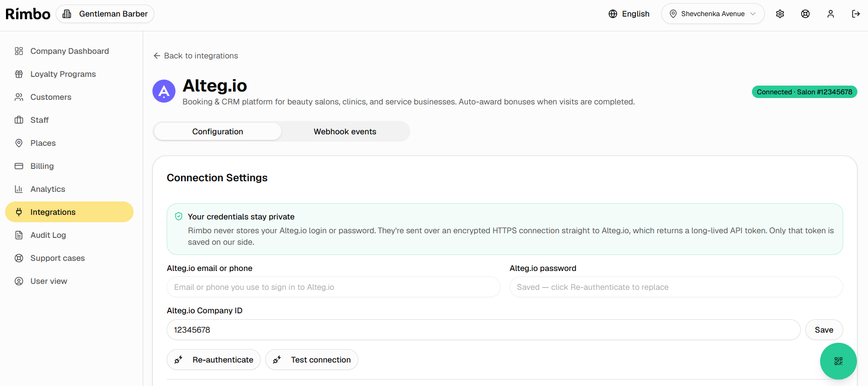
Task: Open support via the lifebuoy icon in header
Action: tap(805, 14)
